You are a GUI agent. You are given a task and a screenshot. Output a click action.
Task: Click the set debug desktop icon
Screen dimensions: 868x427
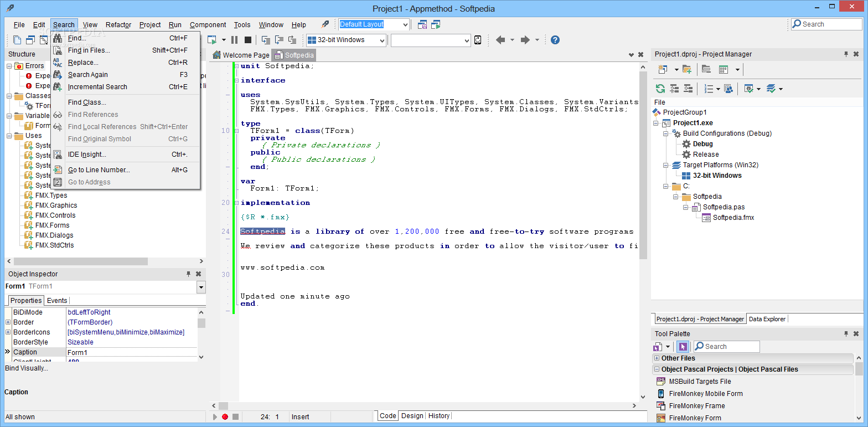point(436,24)
